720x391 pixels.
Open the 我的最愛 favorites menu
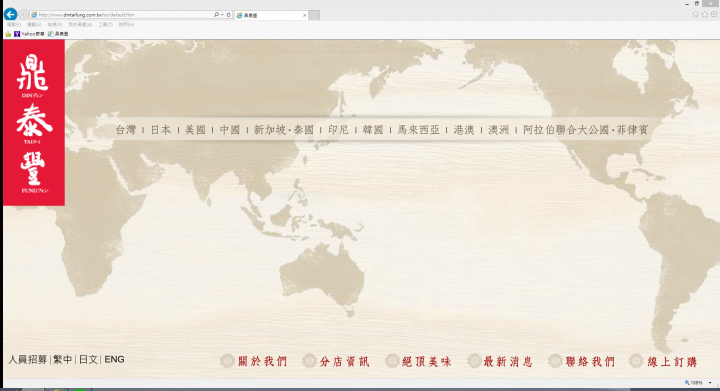(80, 25)
